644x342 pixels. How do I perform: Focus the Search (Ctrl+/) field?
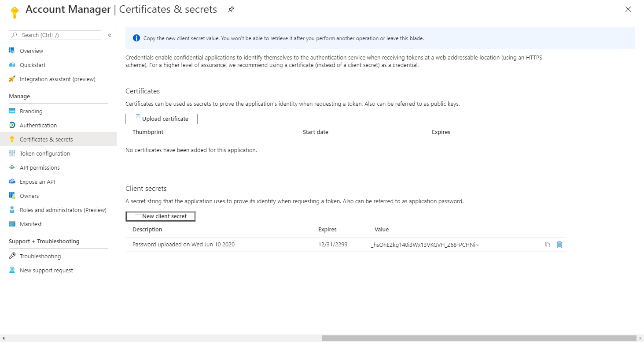pos(55,35)
